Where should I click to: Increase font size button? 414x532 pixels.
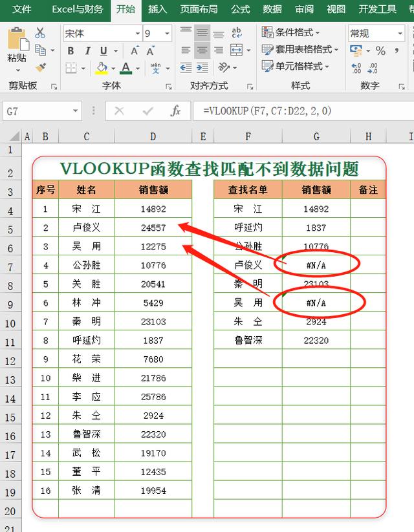pyautogui.click(x=135, y=51)
